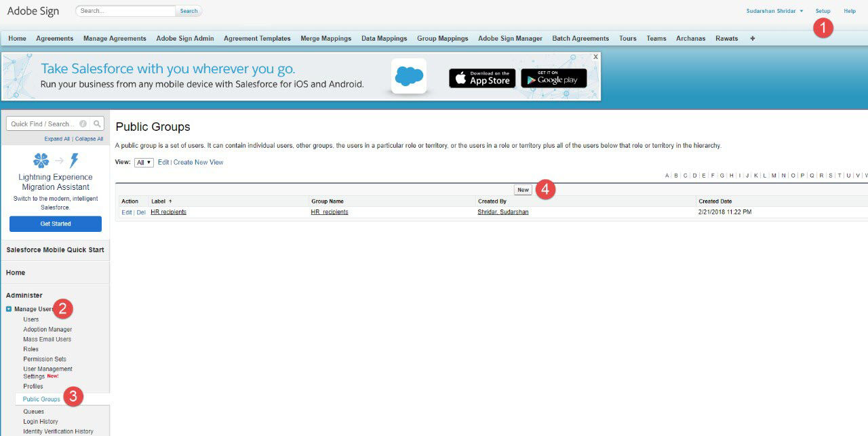Click the New public group button
The image size is (868, 436).
click(523, 190)
